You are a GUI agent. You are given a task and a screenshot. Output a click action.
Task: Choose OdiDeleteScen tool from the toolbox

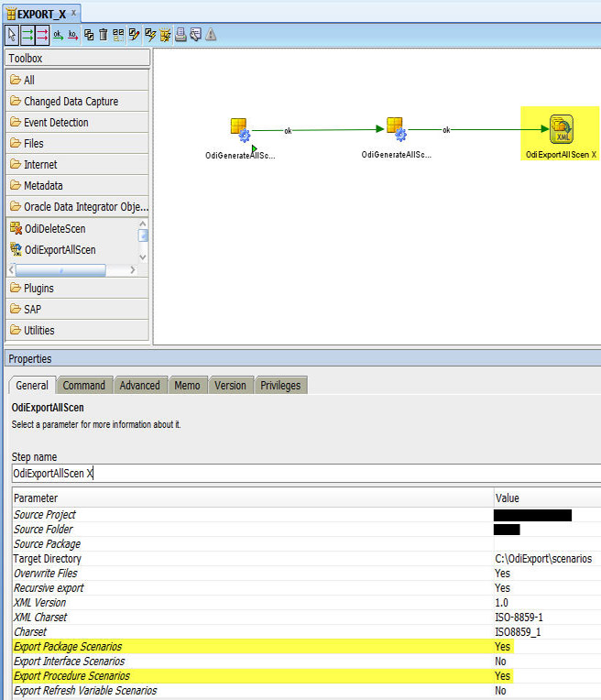coord(54,229)
